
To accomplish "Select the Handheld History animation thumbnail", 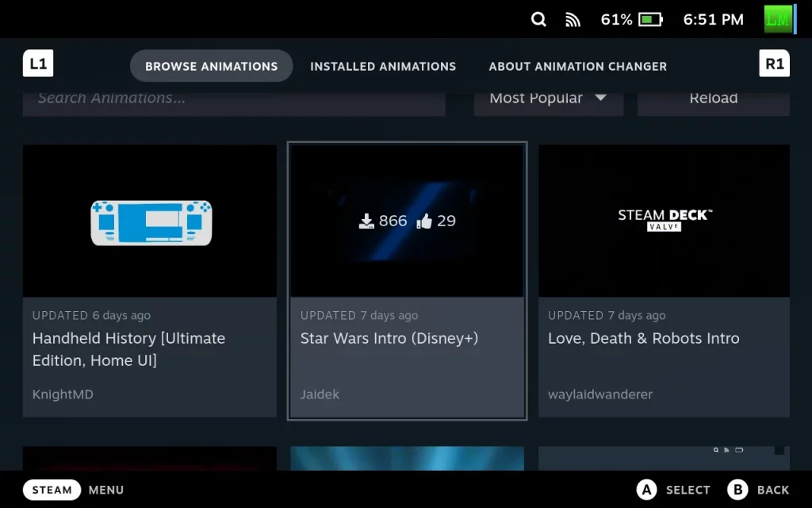I will (x=150, y=221).
